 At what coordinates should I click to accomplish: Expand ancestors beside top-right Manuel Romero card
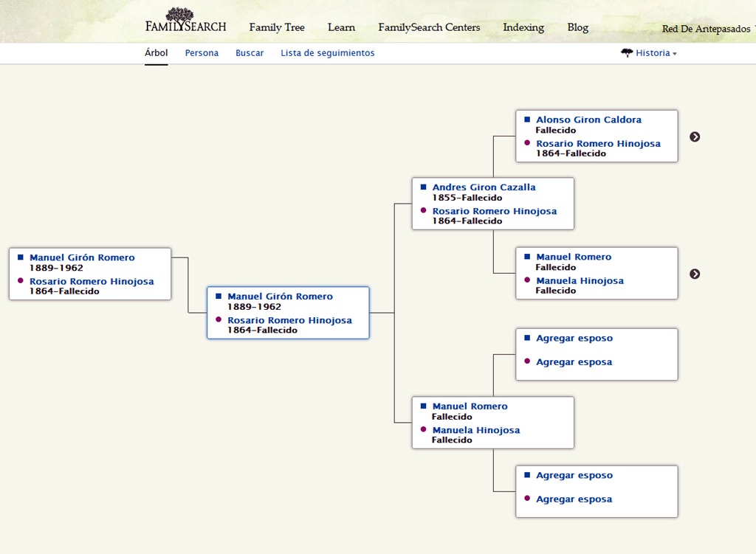pos(695,274)
